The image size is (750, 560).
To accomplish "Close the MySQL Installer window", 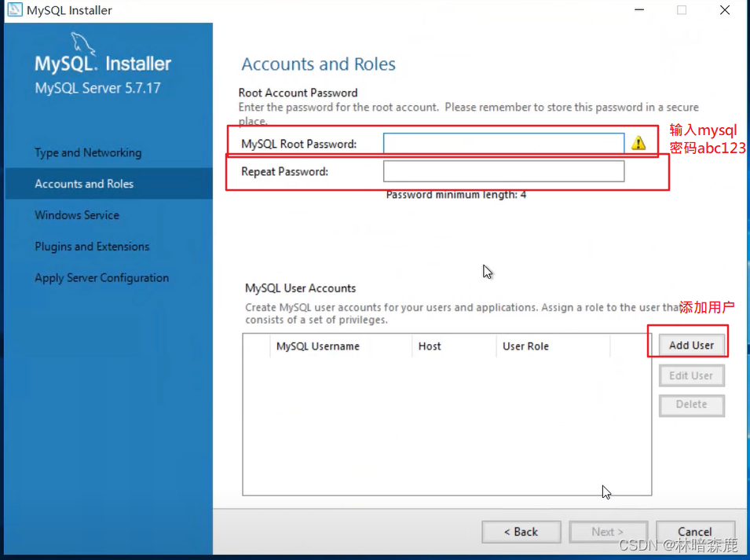I will click(725, 10).
